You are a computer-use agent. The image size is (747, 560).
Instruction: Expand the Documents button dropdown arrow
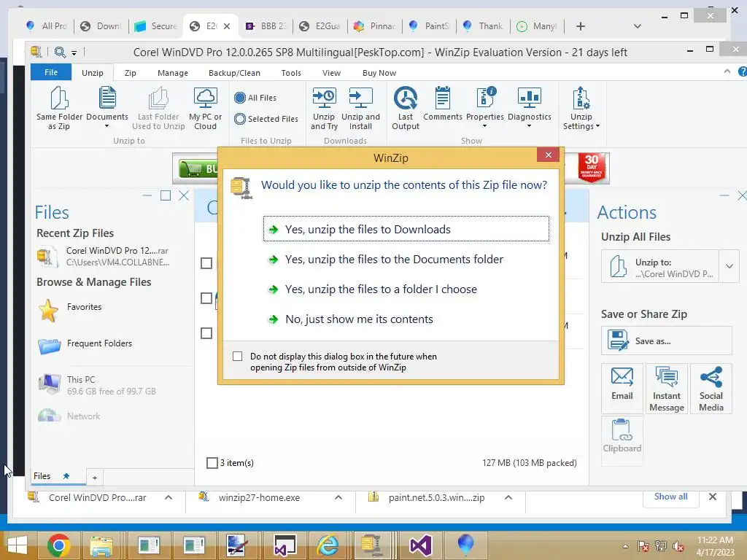(x=107, y=126)
